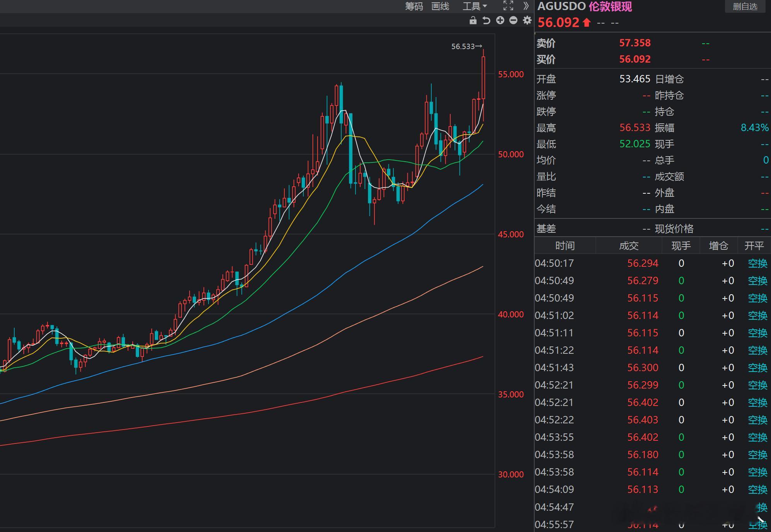This screenshot has width=771, height=532.
Task: Click the 增仓 column header
Action: coord(718,246)
